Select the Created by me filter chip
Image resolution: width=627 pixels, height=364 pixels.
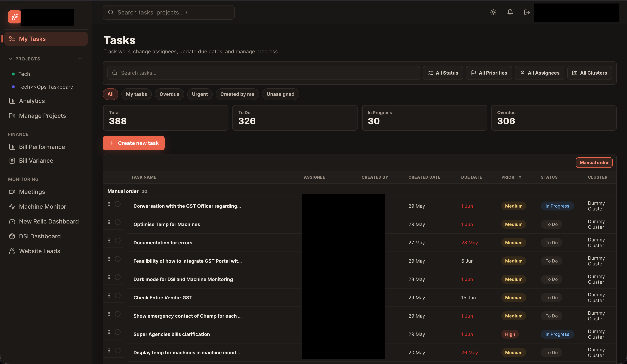pos(237,94)
